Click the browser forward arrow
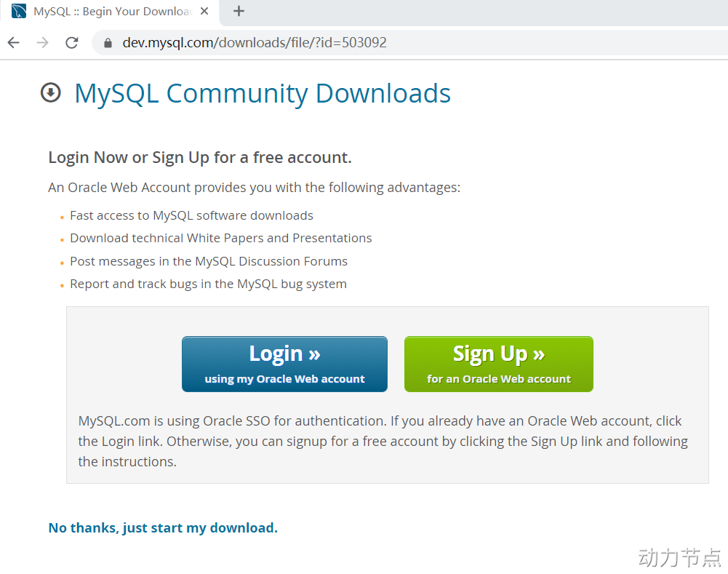728x574 pixels. (43, 43)
